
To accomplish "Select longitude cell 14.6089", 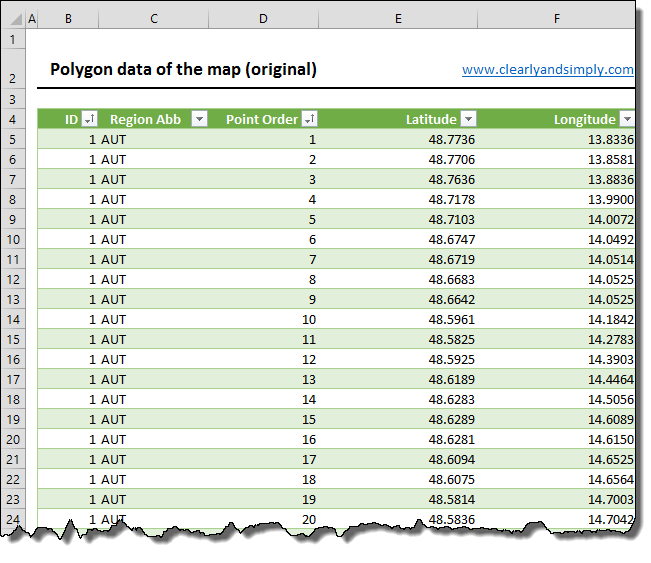I will coord(556,419).
